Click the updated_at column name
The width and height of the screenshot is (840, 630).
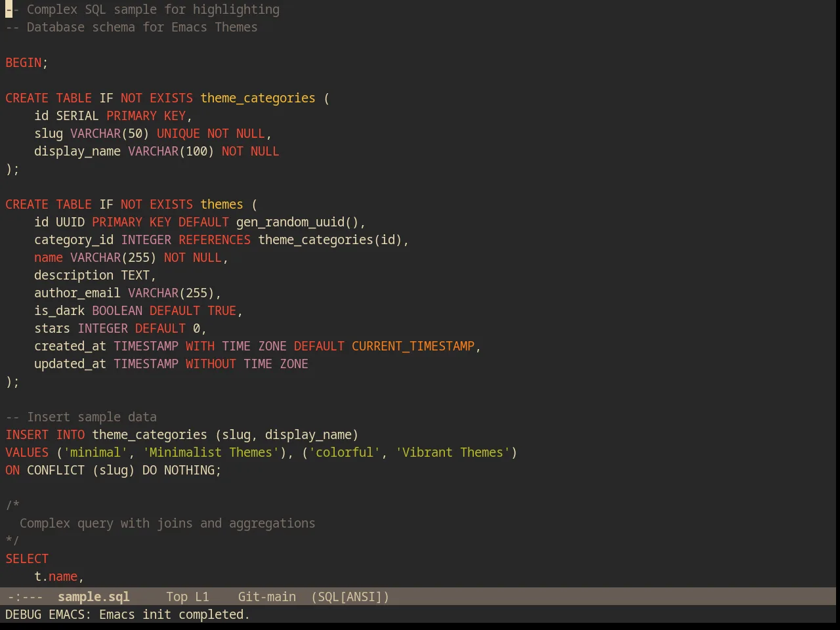click(x=70, y=364)
